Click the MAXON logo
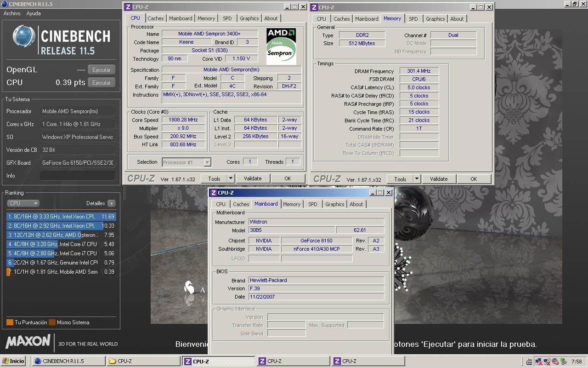 [x=28, y=341]
